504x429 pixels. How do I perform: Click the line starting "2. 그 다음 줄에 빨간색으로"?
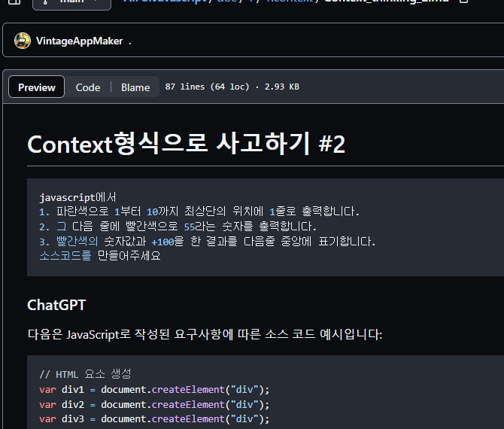[x=178, y=227]
